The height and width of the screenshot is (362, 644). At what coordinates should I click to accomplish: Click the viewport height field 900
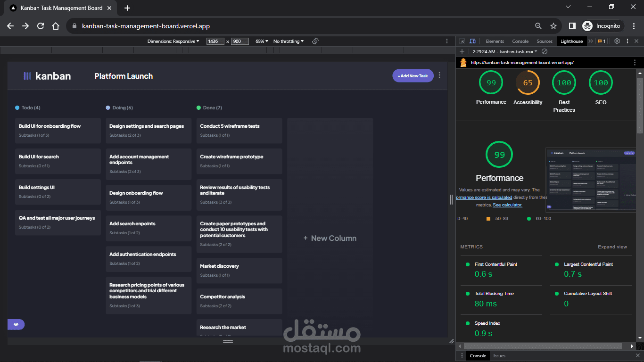tap(239, 41)
